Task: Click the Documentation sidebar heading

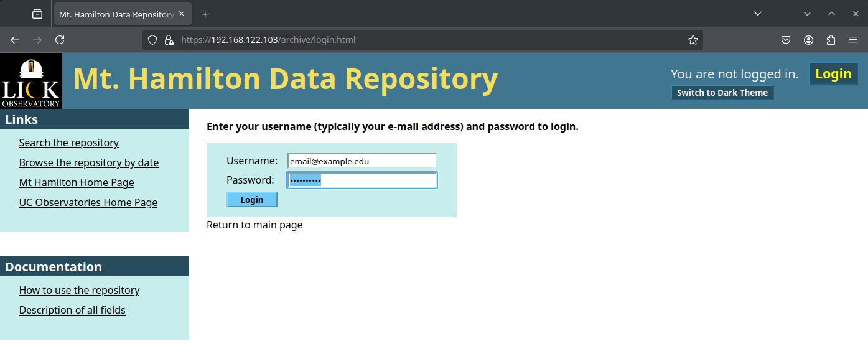Action: (54, 267)
